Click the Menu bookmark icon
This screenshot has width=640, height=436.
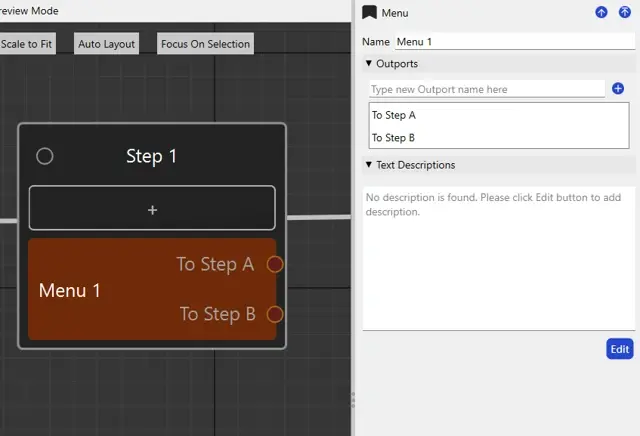click(x=369, y=12)
